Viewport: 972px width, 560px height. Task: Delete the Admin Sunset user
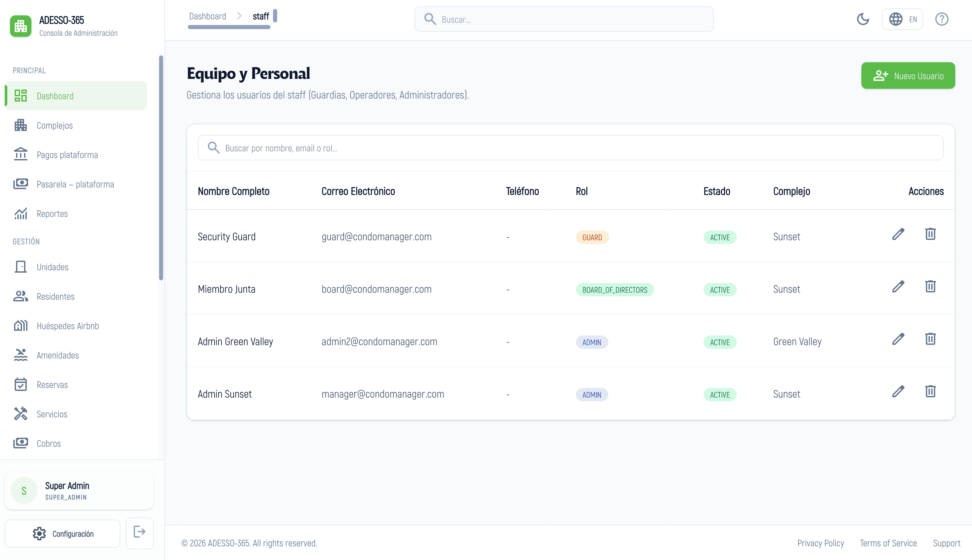tap(930, 392)
